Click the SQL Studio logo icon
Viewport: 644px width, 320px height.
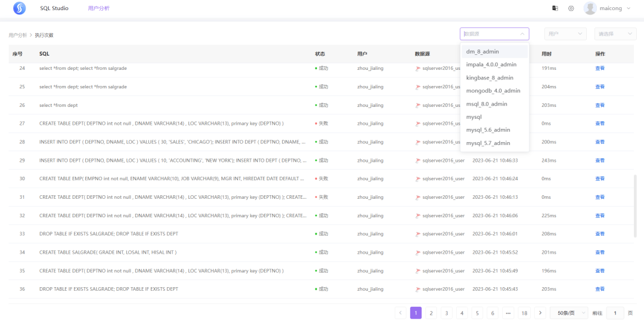pyautogui.click(x=19, y=8)
